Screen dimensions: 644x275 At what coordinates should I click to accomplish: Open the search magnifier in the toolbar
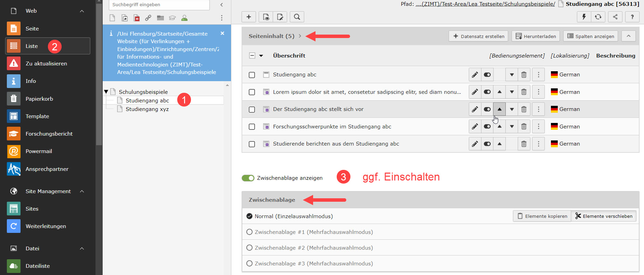click(297, 17)
